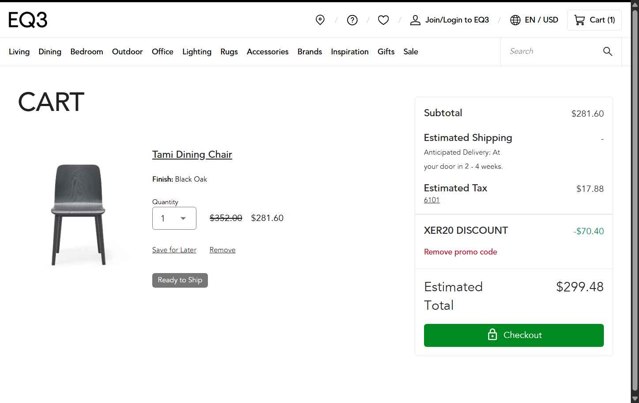Select the Anticipated Delivery text

pos(463,159)
